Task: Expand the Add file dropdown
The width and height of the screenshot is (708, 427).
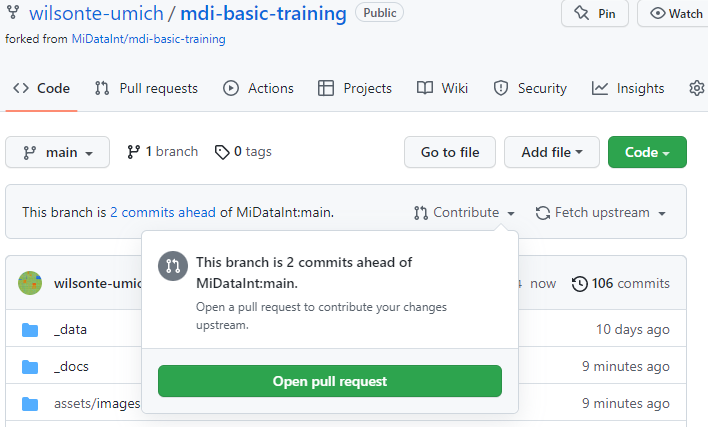Action: pyautogui.click(x=552, y=152)
